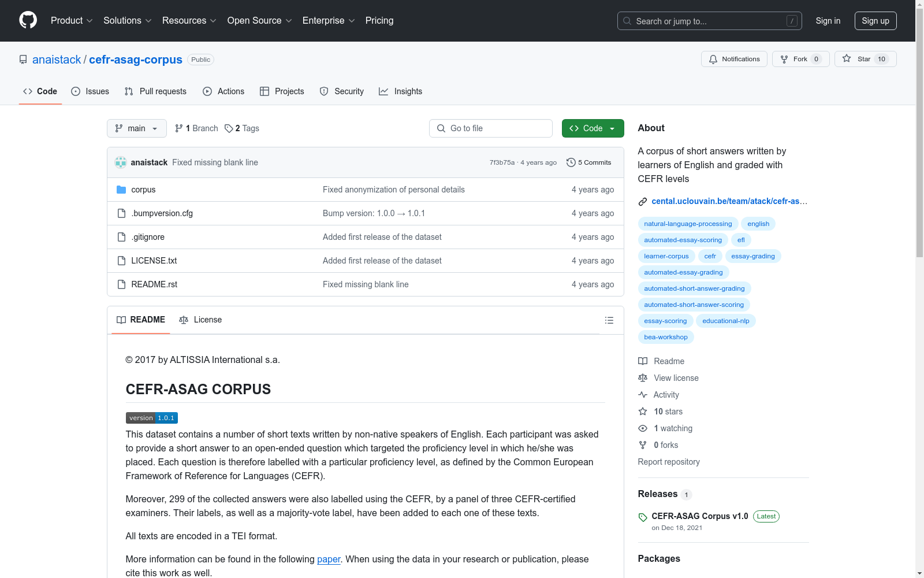
Task: Click the eye icon beside 1 watching
Action: click(x=643, y=428)
